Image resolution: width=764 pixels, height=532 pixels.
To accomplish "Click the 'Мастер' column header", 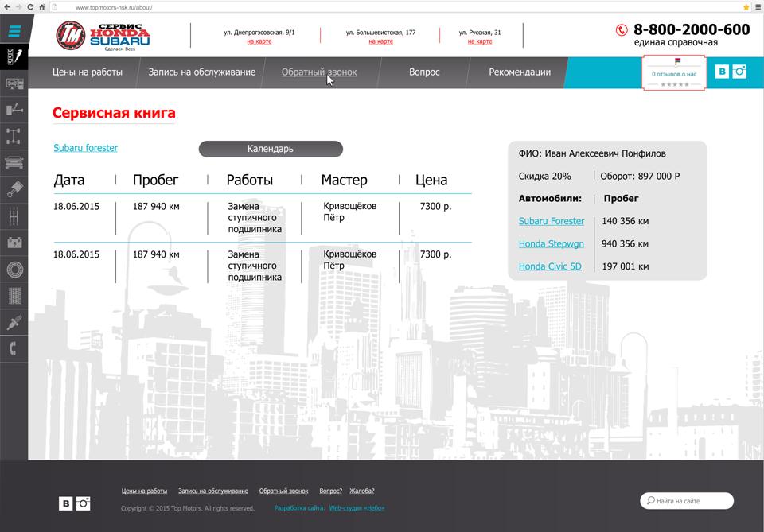I will [x=344, y=180].
